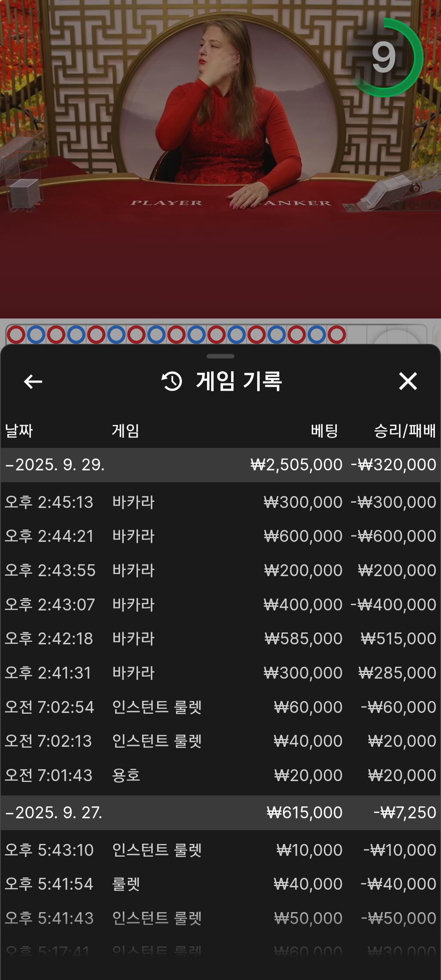
Task: Select the 오후 5:41:54 룰렛 entry
Action: pyautogui.click(x=220, y=884)
